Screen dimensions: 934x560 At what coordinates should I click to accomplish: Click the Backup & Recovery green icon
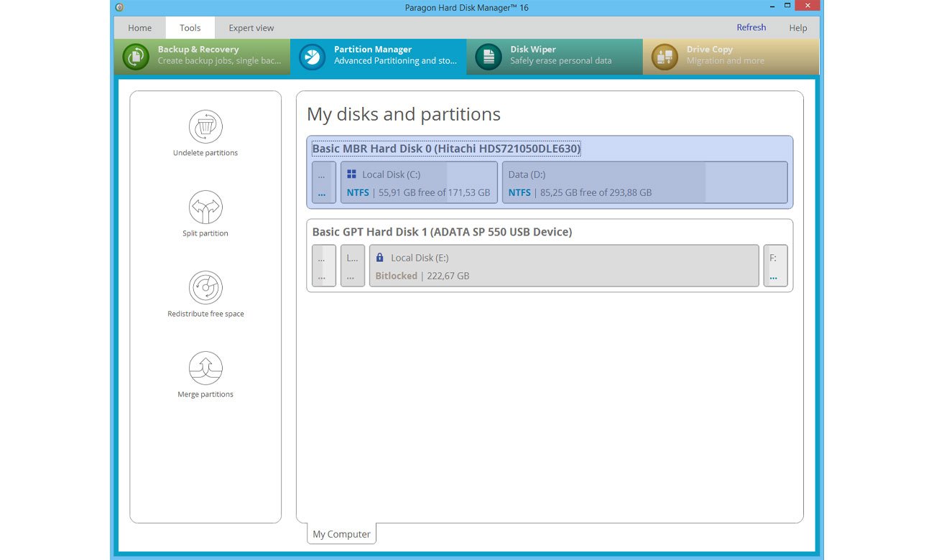136,57
